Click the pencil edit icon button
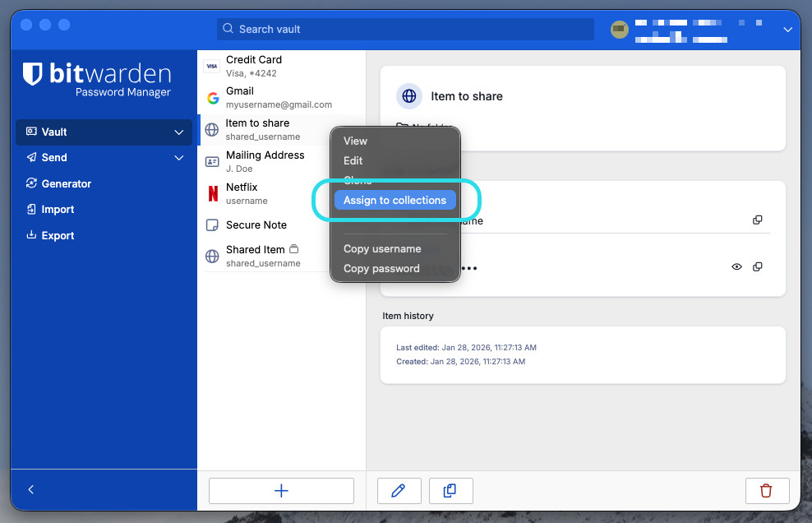812x523 pixels. [x=399, y=491]
